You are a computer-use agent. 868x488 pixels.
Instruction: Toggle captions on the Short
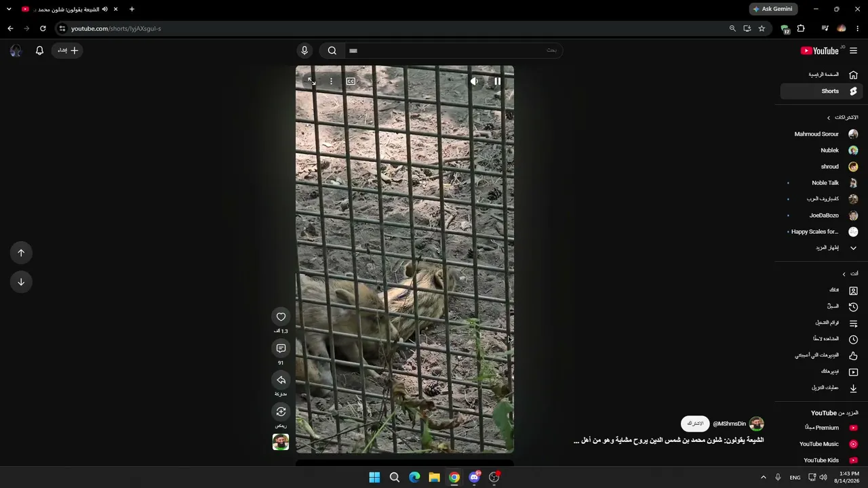[351, 81]
